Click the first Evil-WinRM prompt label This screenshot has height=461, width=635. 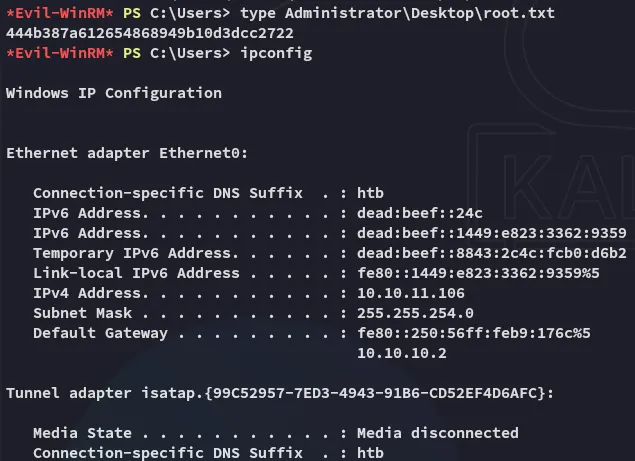60,13
